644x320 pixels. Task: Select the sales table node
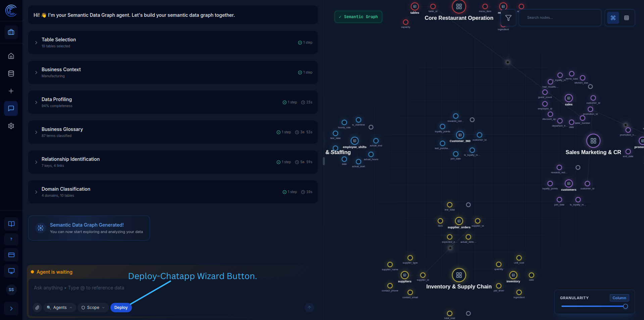coord(569,98)
